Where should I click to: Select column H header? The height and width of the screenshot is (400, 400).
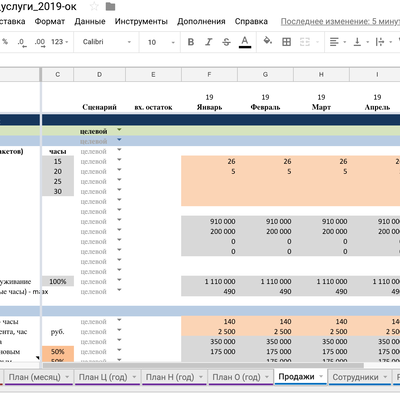point(321,75)
